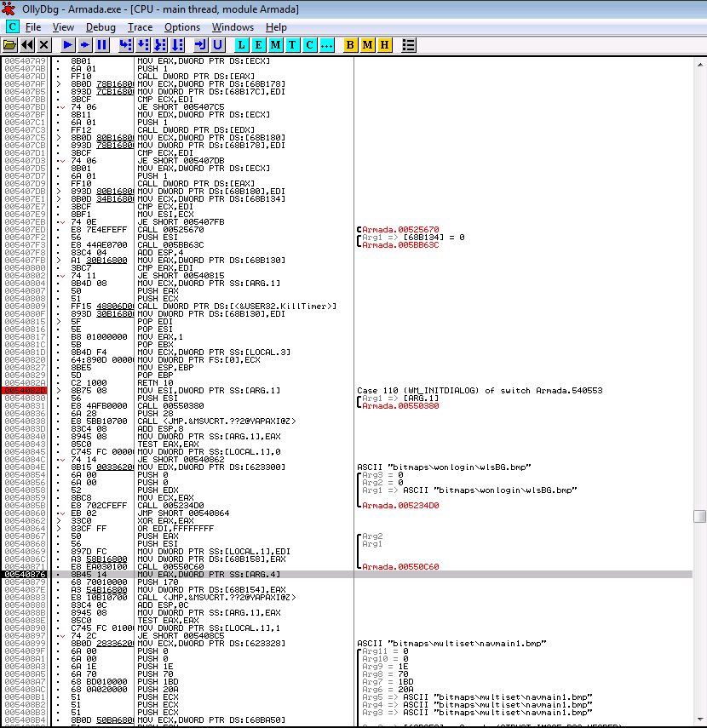Select the JE SHORT 00540815 instruction

click(181, 276)
